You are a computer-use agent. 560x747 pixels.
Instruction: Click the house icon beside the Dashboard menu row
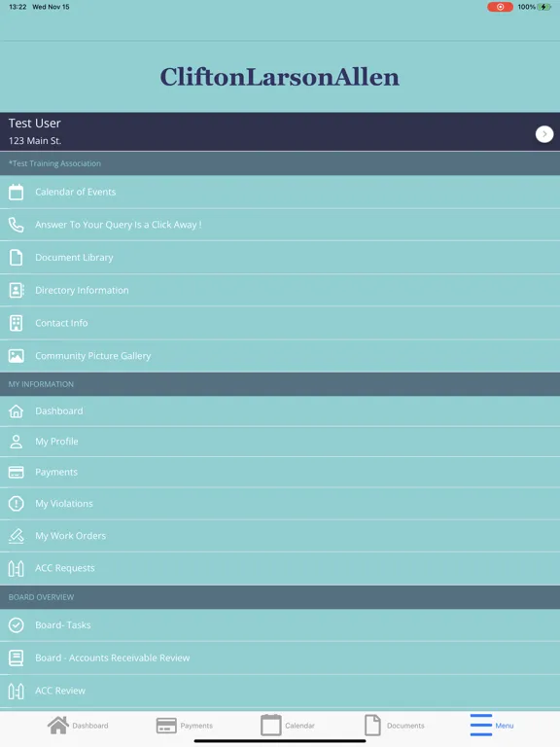17,411
